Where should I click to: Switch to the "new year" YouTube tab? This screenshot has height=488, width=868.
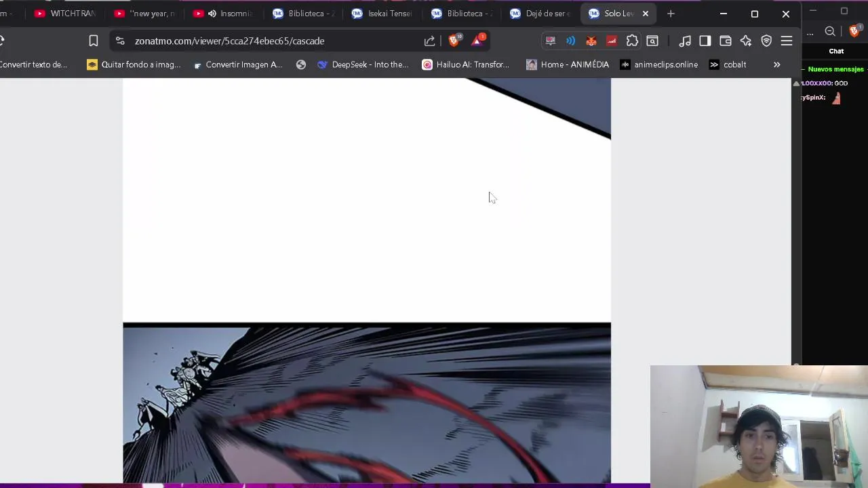[x=145, y=14]
